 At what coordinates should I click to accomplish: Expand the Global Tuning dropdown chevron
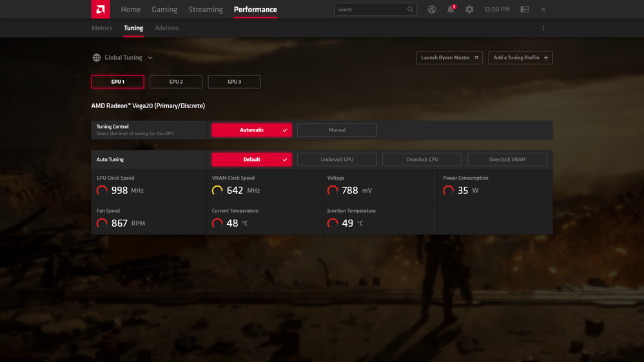point(150,58)
